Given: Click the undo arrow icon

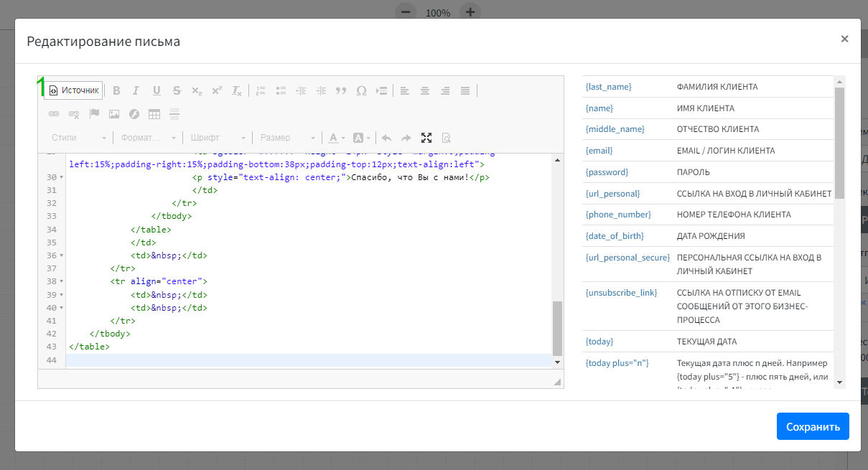Looking at the screenshot, I should coord(386,138).
